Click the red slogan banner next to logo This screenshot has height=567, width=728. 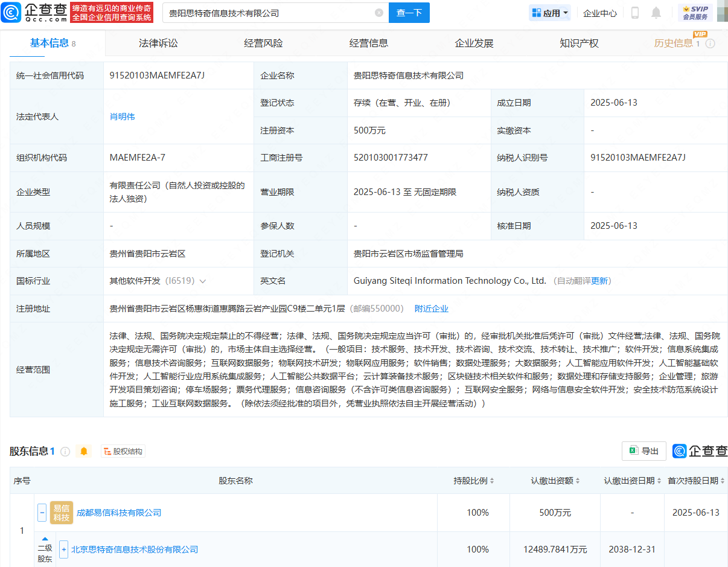click(x=112, y=12)
